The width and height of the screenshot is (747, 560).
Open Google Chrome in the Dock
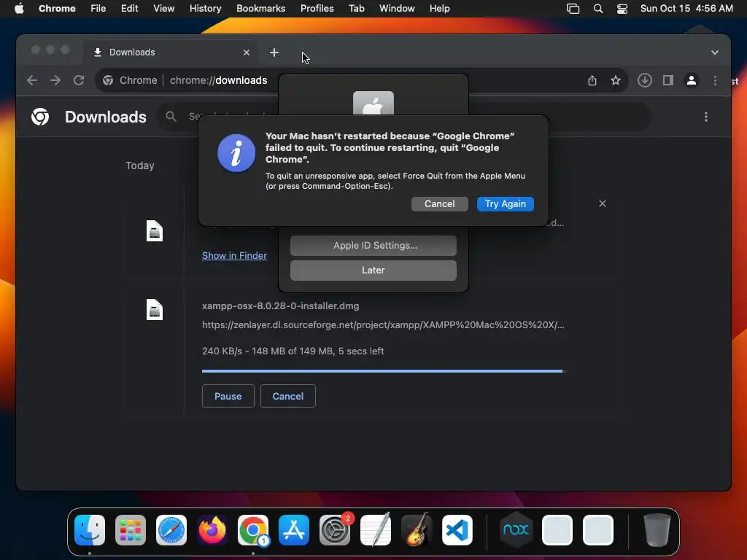[x=253, y=530]
